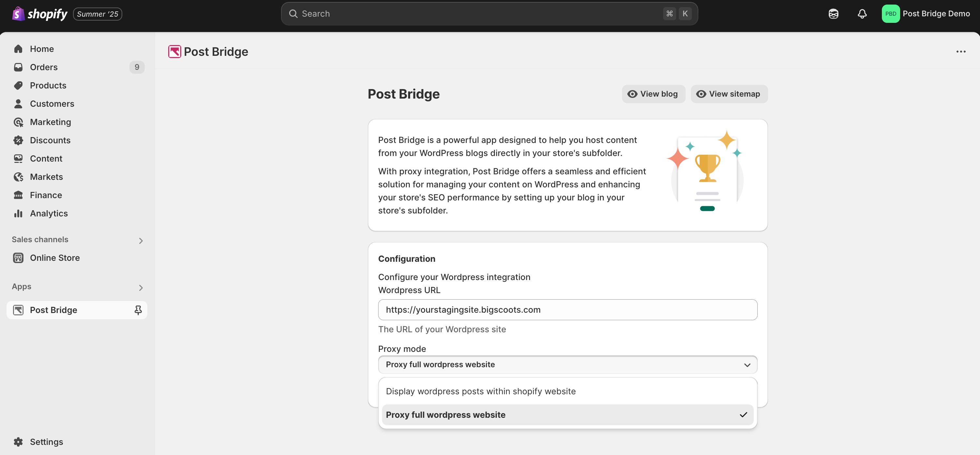This screenshot has height=455, width=980.
Task: Select the Orders icon in sidebar
Action: point(18,67)
